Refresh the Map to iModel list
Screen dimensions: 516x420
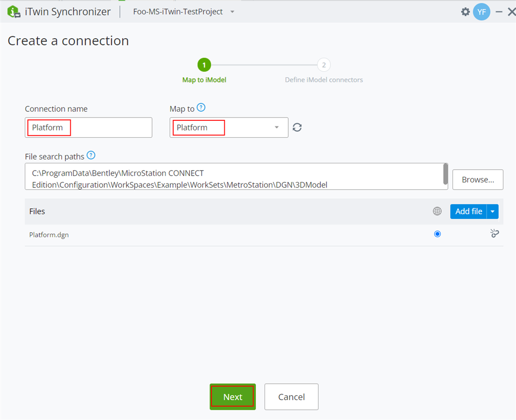(x=297, y=127)
